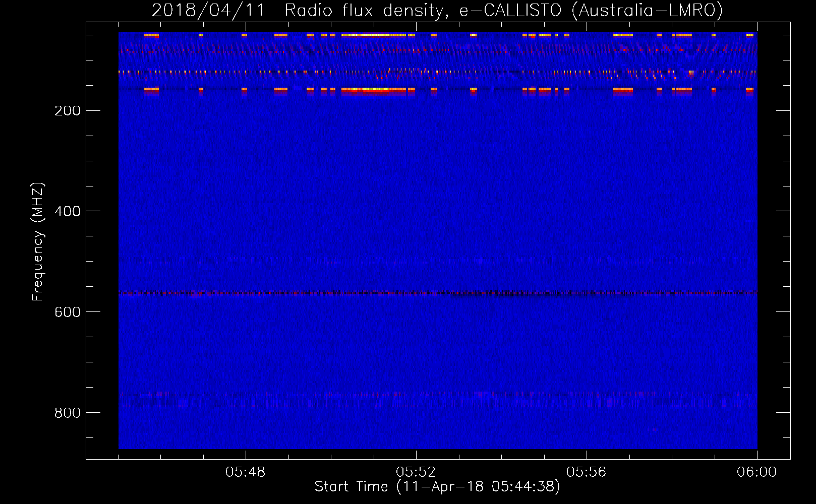Click the Frequency (MHZ) axis label
This screenshot has width=816, height=504.
pyautogui.click(x=37, y=241)
